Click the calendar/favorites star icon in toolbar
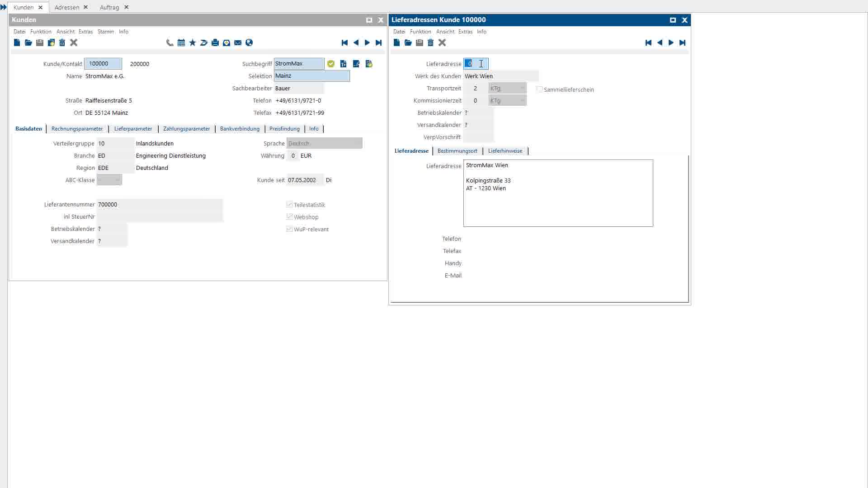The width and height of the screenshot is (868, 488). click(192, 42)
